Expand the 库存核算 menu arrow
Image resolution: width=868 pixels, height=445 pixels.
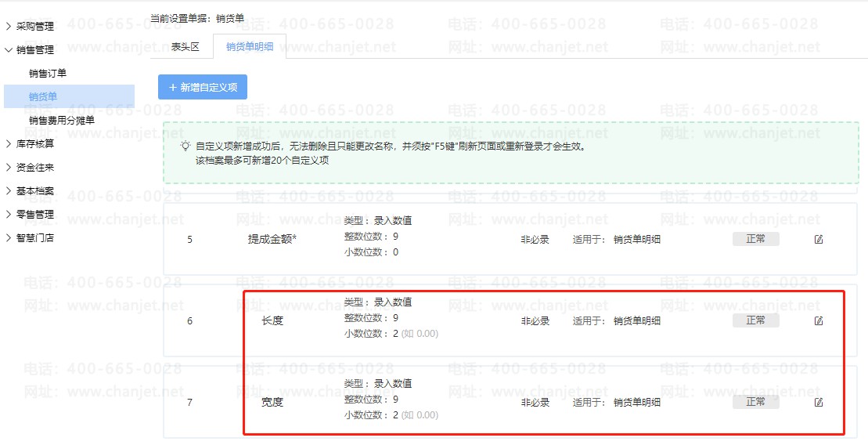pos(9,144)
